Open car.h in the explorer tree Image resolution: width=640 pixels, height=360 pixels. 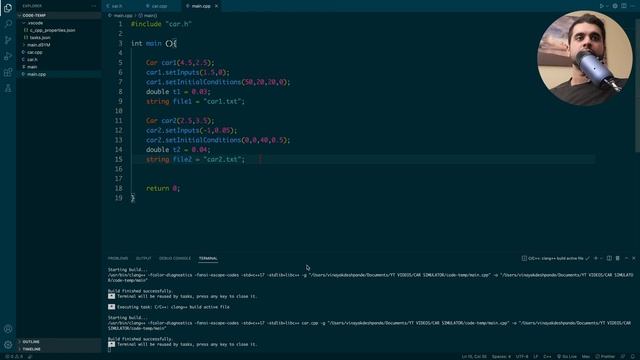(x=59, y=60)
